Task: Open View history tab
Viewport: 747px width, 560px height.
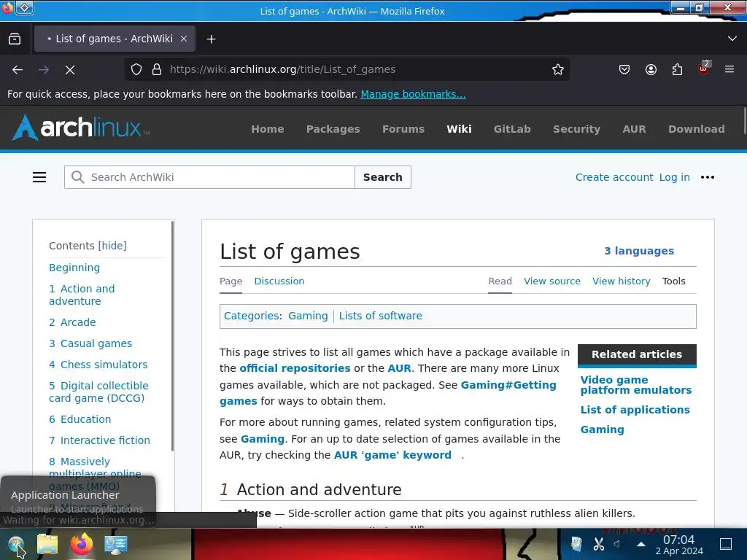Action: [x=622, y=281]
